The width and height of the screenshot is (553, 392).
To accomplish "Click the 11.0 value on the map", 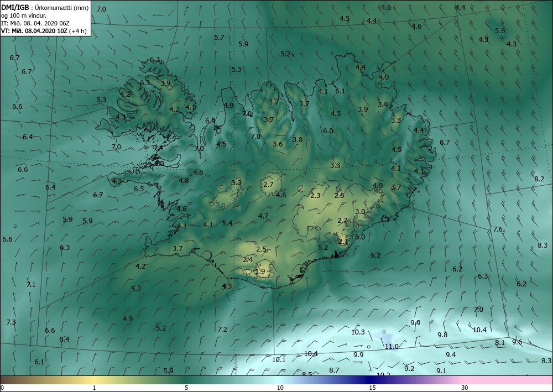I will [392, 347].
